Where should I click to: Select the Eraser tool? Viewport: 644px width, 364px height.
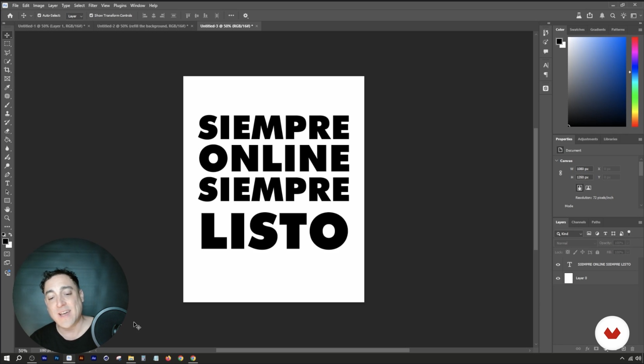click(x=7, y=131)
